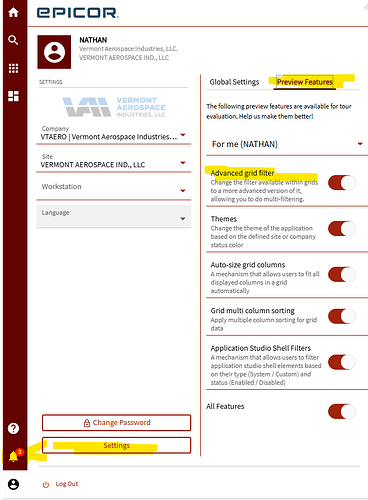The width and height of the screenshot is (368, 500).
Task: Click the user account icon at sidebar bottom
Action: (13, 484)
